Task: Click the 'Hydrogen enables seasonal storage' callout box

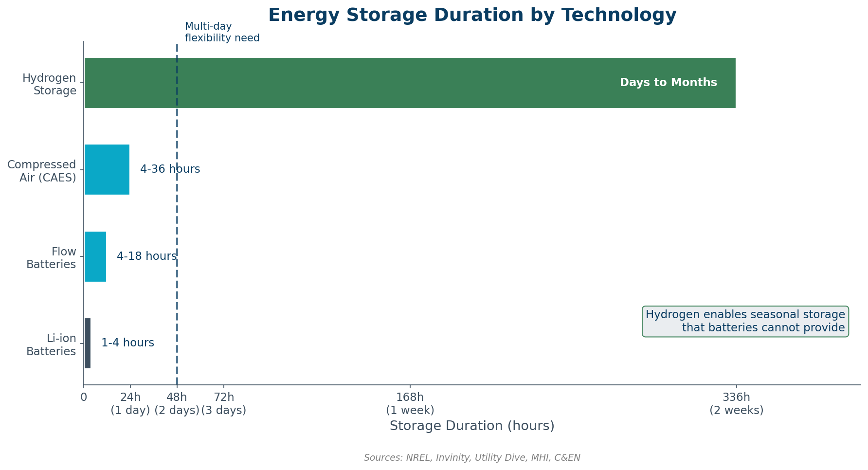Action: click(x=745, y=321)
